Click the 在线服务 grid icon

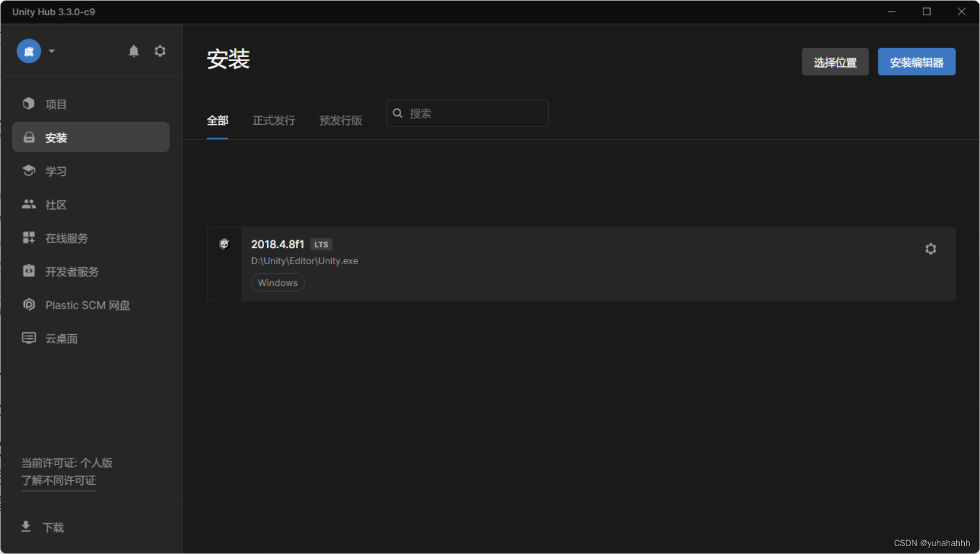click(29, 237)
